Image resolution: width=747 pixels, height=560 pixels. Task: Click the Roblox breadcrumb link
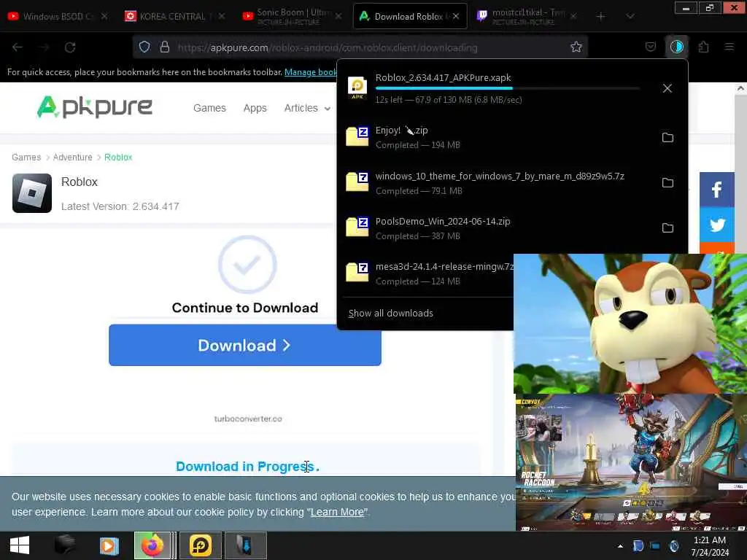(x=118, y=157)
